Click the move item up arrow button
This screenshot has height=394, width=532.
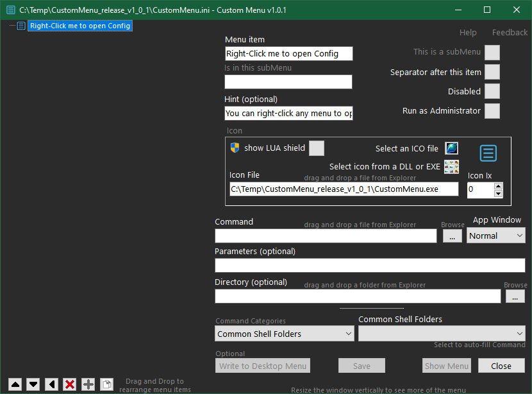pos(15,384)
